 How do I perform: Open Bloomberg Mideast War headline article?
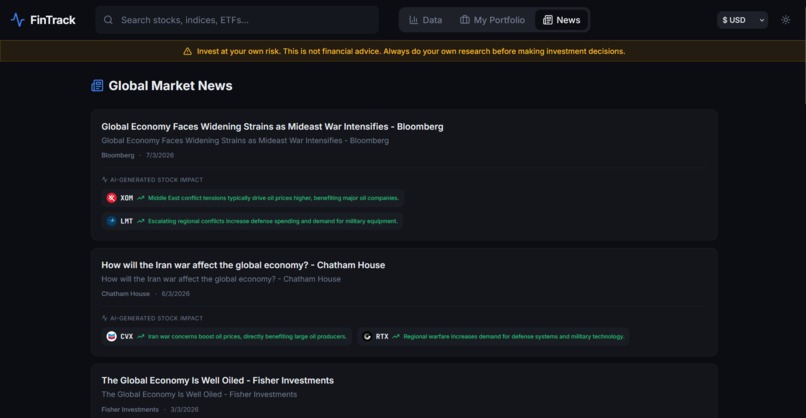[272, 126]
